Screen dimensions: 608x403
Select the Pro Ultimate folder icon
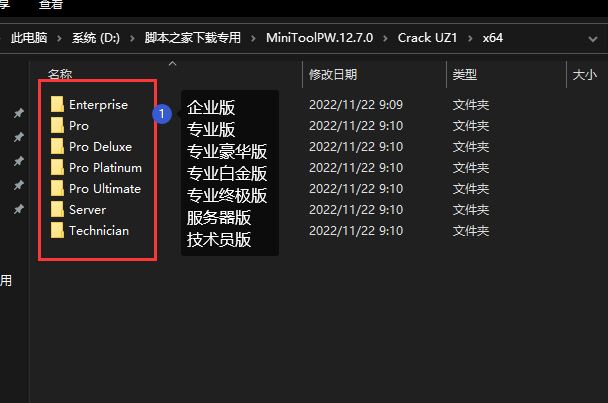point(57,188)
